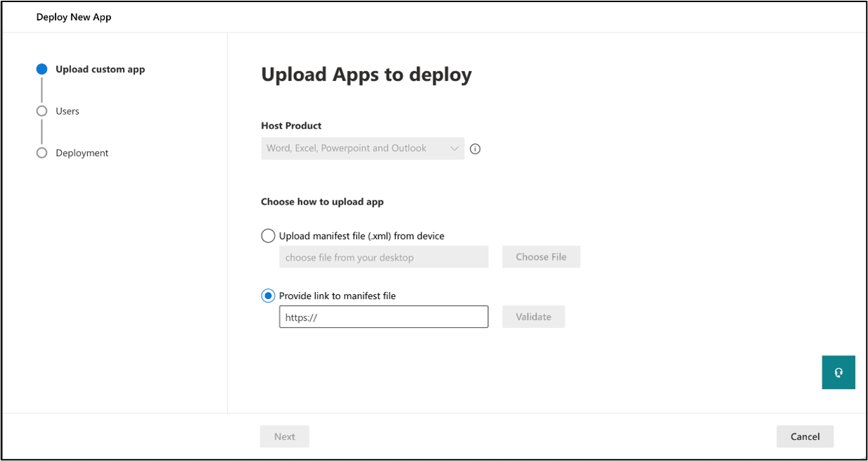The image size is (868, 461).
Task: Click the Next button
Action: click(284, 436)
